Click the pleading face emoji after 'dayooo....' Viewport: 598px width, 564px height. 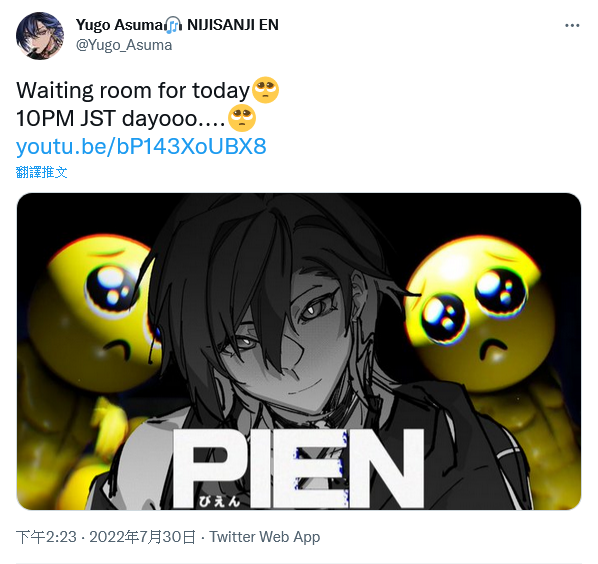click(242, 118)
